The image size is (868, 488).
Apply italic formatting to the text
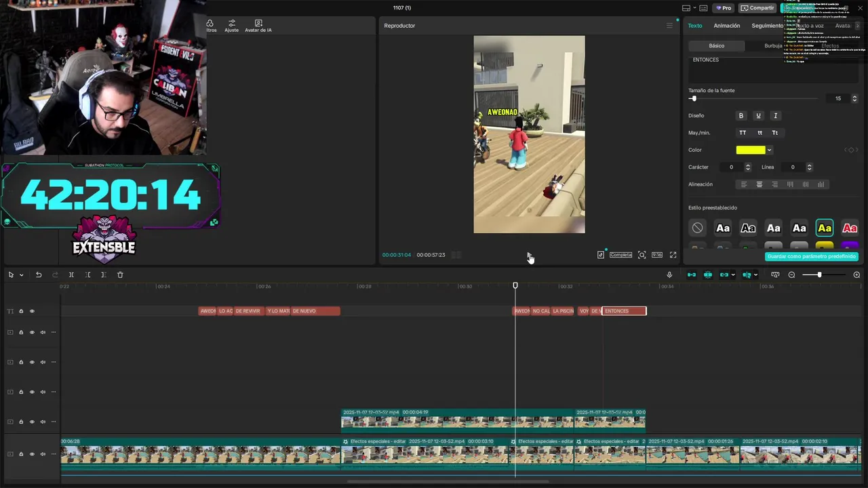click(776, 116)
